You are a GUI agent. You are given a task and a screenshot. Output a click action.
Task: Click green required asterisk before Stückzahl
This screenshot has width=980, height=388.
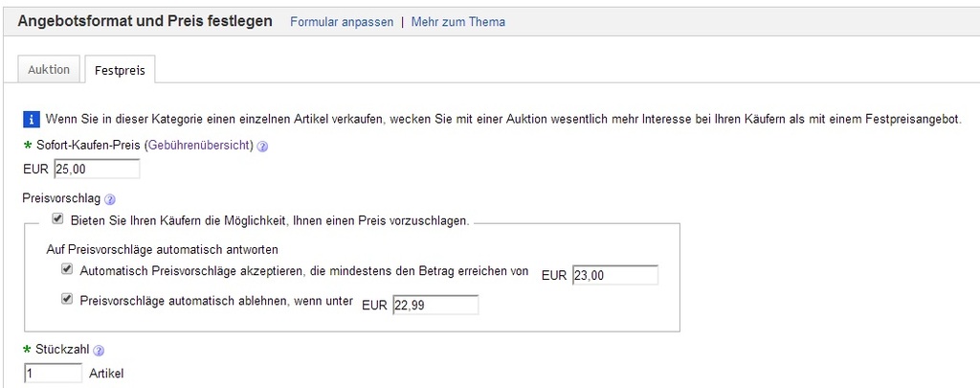click(27, 350)
